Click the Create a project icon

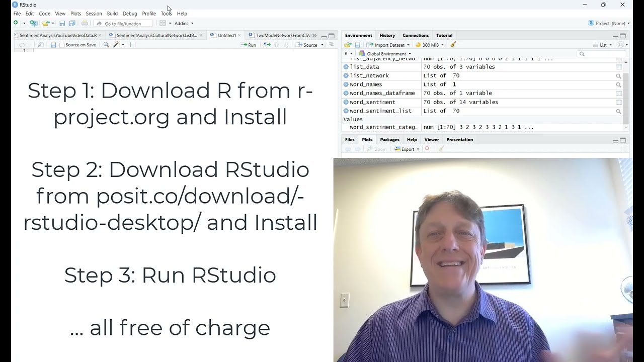point(33,23)
